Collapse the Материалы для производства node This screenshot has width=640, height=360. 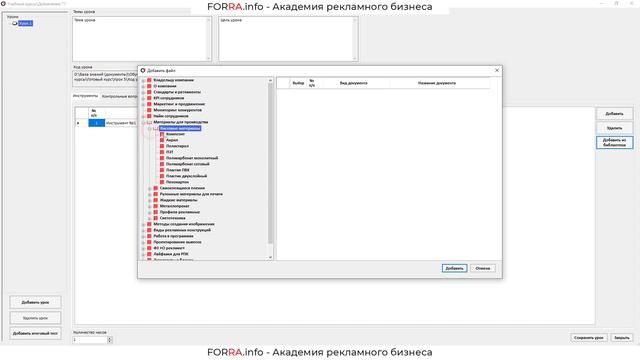tap(143, 122)
